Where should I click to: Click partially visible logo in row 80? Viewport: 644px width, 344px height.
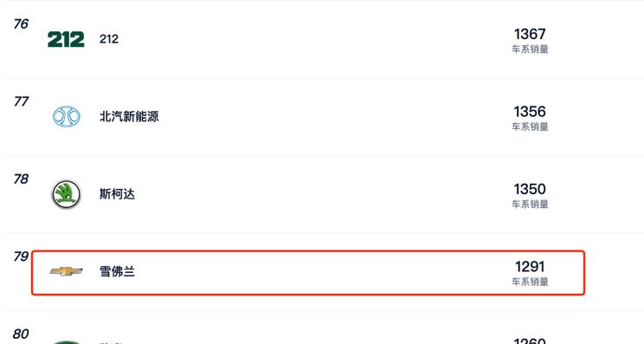pos(66,342)
